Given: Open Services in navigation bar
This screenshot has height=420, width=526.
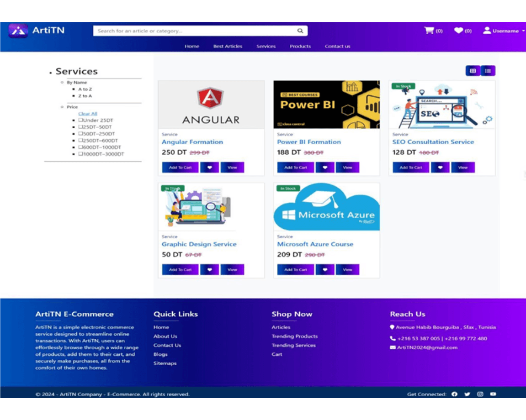Looking at the screenshot, I should click(x=266, y=46).
